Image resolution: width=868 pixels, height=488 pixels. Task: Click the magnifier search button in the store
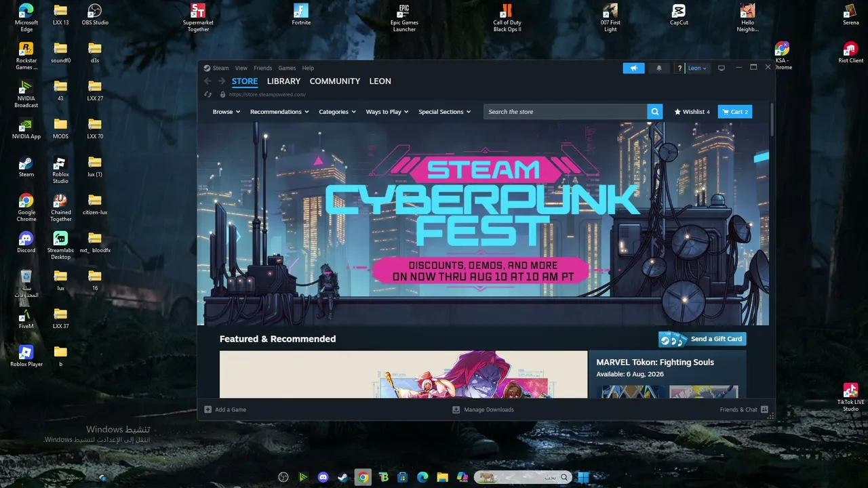pyautogui.click(x=654, y=112)
